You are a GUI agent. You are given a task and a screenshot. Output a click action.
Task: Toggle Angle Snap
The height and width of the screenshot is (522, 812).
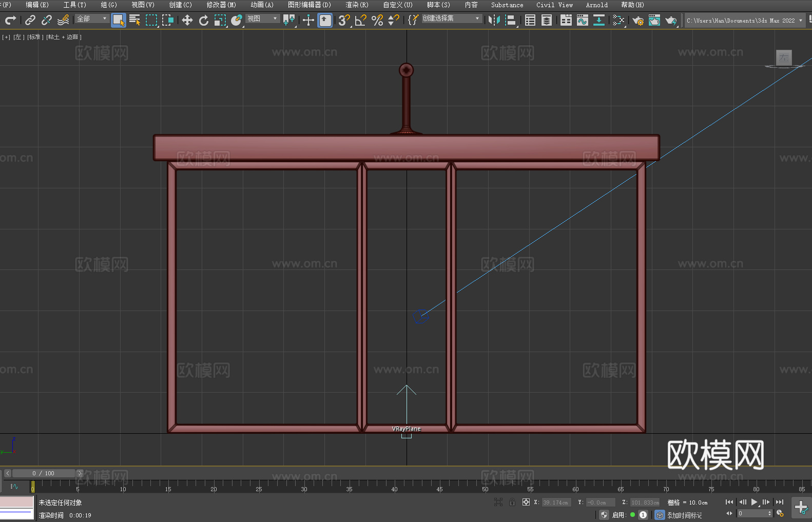[361, 20]
